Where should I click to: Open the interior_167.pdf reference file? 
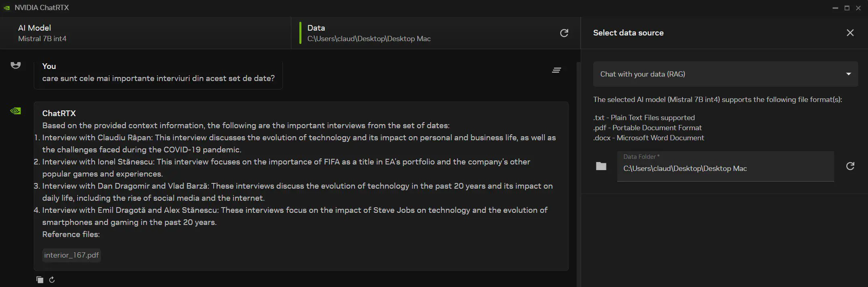(x=72, y=255)
